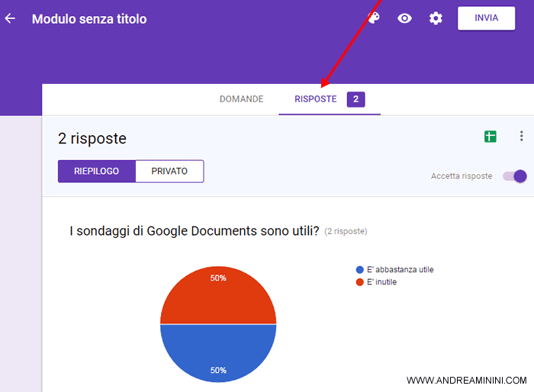Click the Accetta risposte label
This screenshot has height=392, width=534.
click(x=462, y=176)
